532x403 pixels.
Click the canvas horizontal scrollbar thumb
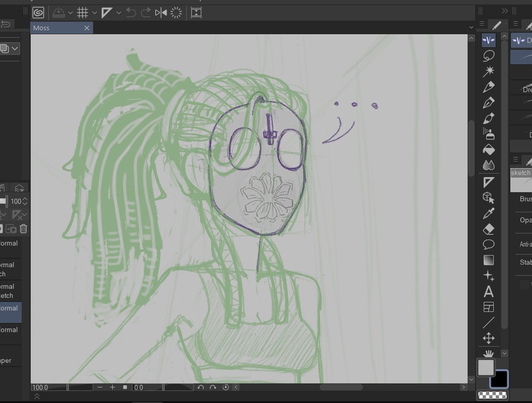click(x=341, y=387)
